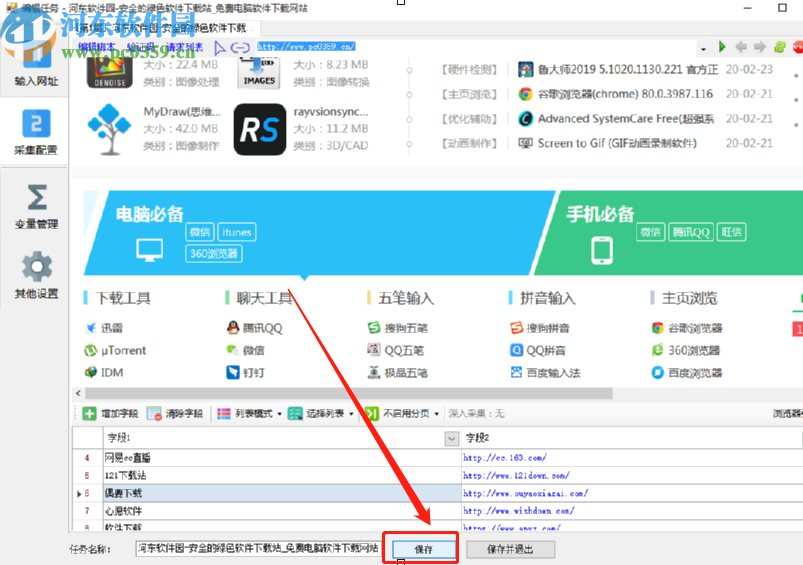803x565 pixels.
Task: Click the 谷歌浏览器 icon under 主页浏览
Action: (658, 328)
